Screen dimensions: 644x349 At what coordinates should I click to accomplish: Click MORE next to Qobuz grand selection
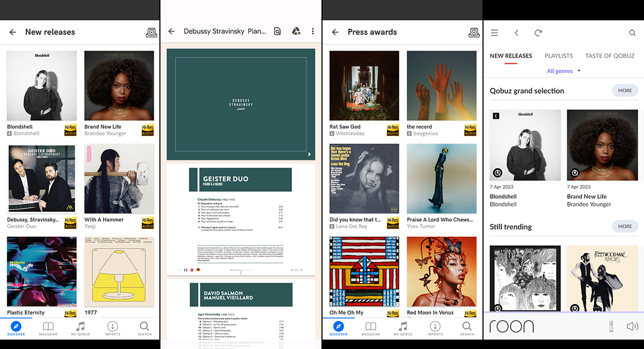[625, 91]
